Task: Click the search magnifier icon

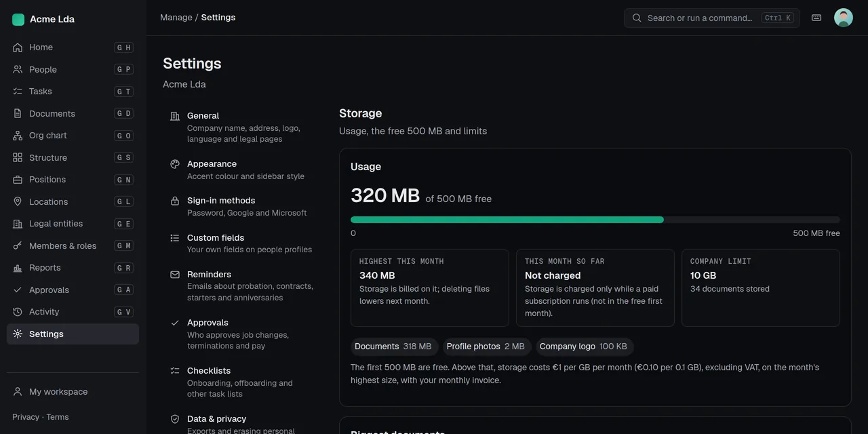Action: point(637,18)
